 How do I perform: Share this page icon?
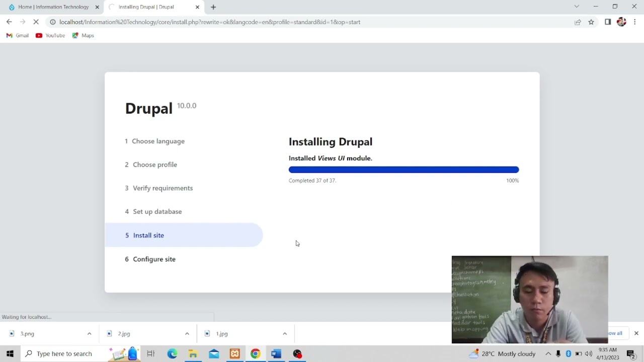pos(578,22)
